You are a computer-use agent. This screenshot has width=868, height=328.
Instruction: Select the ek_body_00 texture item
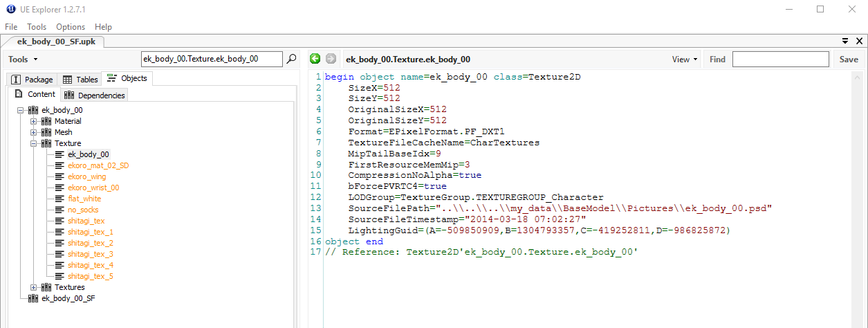click(x=88, y=154)
